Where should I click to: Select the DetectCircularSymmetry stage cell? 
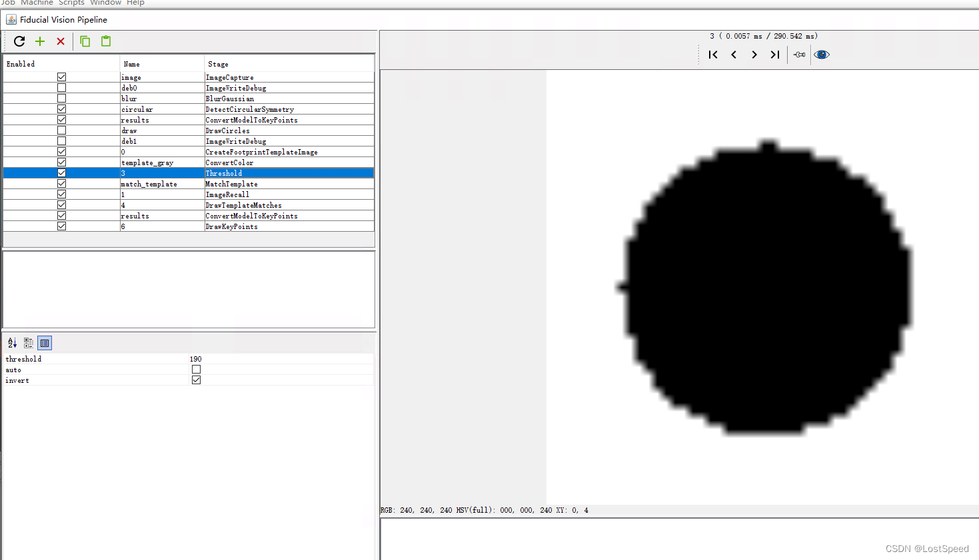coord(289,109)
